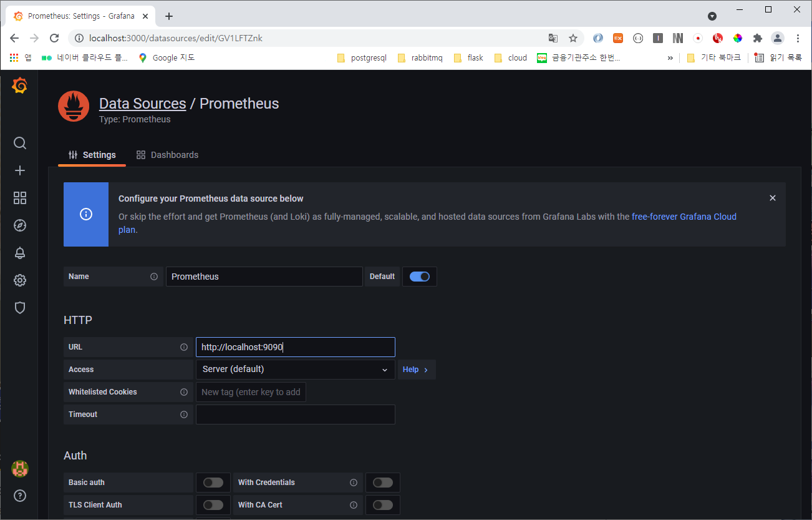Go back with browser back arrow
Screen dimensions: 812x520
click(x=14, y=38)
